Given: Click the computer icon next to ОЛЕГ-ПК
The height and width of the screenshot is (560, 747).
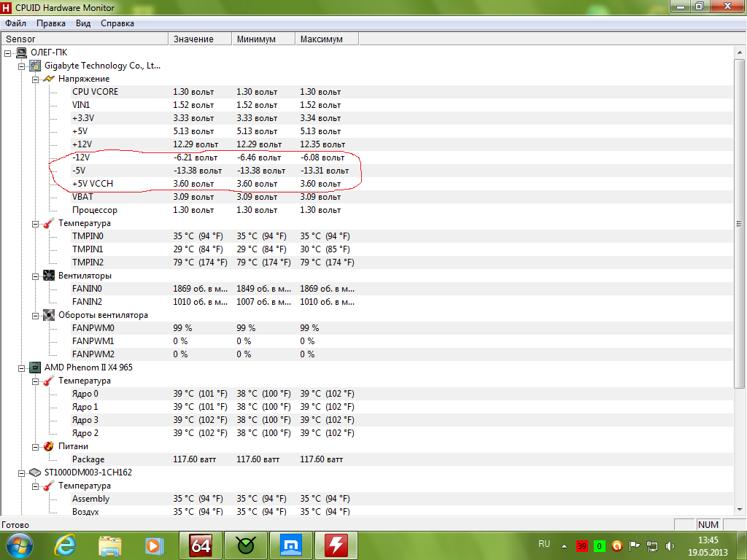Looking at the screenshot, I should tap(22, 52).
